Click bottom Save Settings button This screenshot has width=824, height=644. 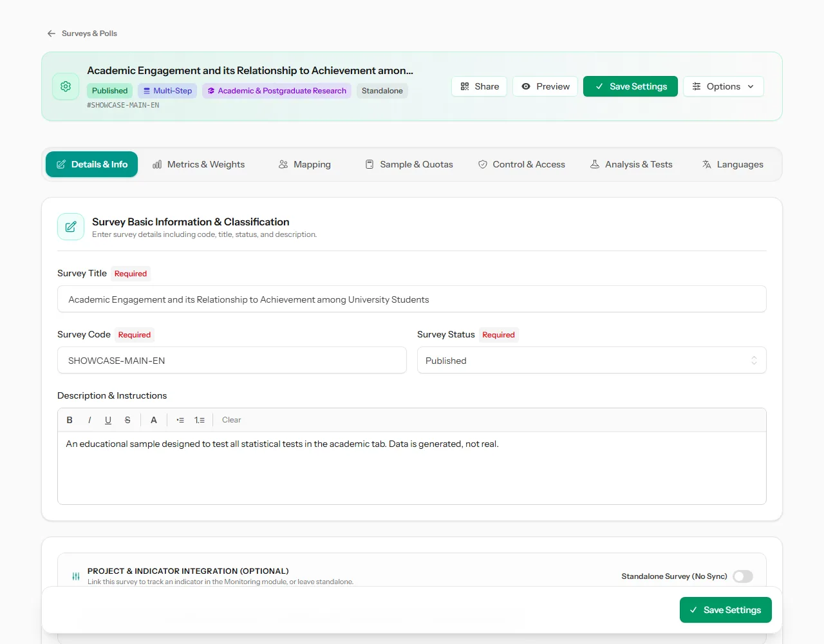(726, 610)
